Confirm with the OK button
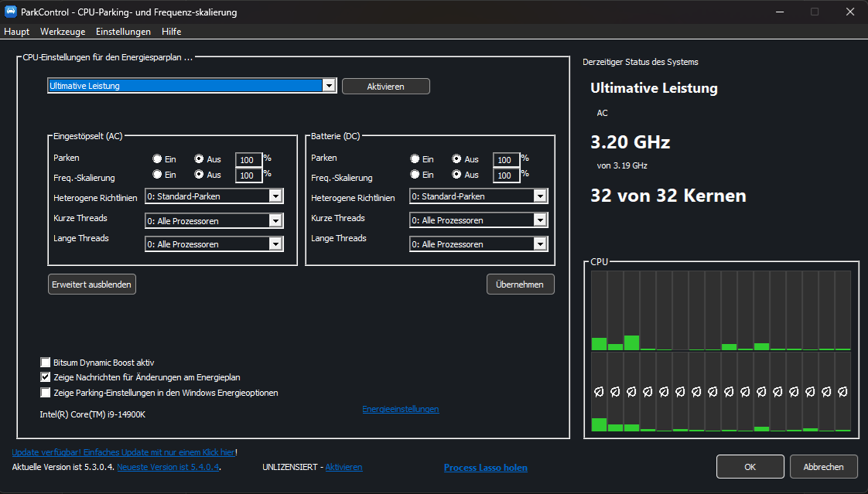 750,467
